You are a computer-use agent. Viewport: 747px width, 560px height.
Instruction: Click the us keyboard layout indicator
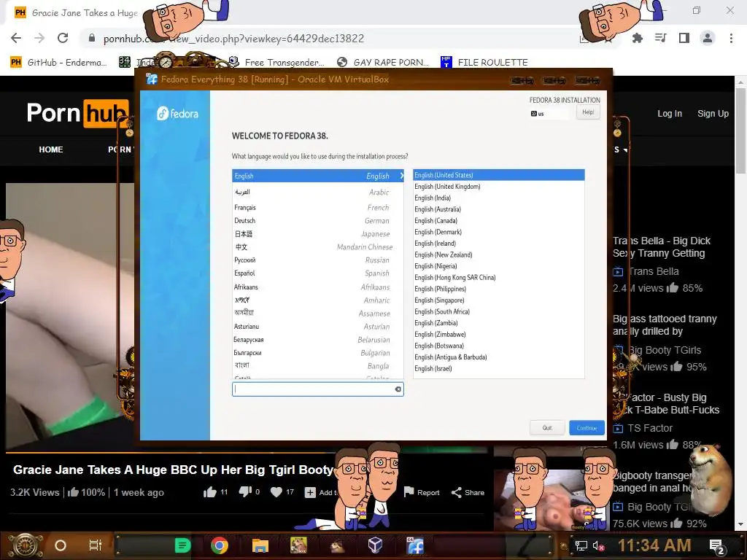tap(538, 114)
